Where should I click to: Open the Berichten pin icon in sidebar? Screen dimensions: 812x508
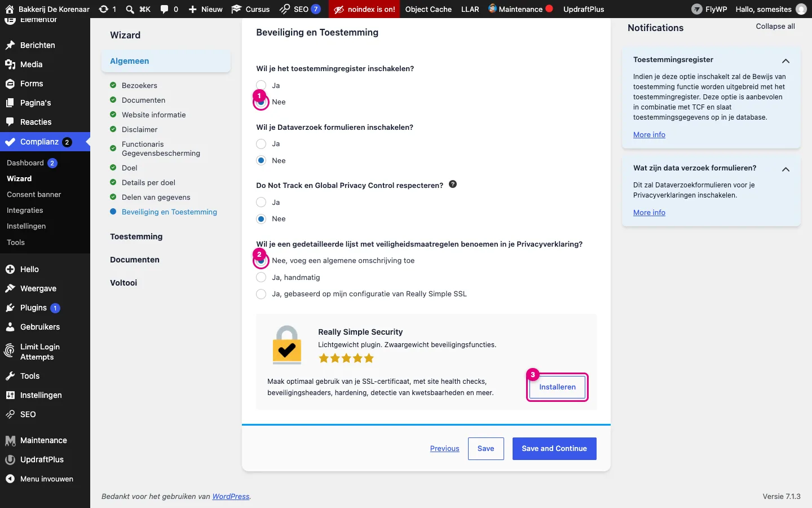10,45
